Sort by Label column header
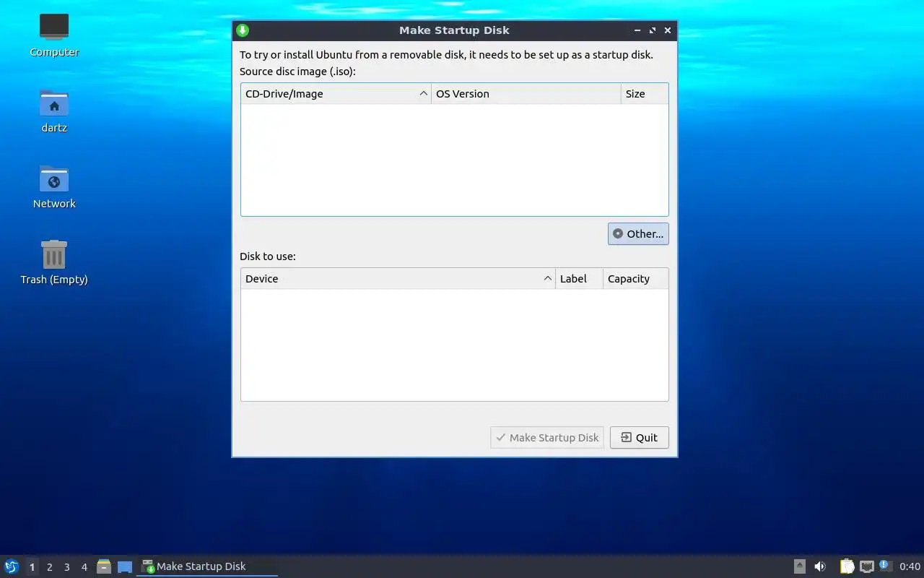 579,279
